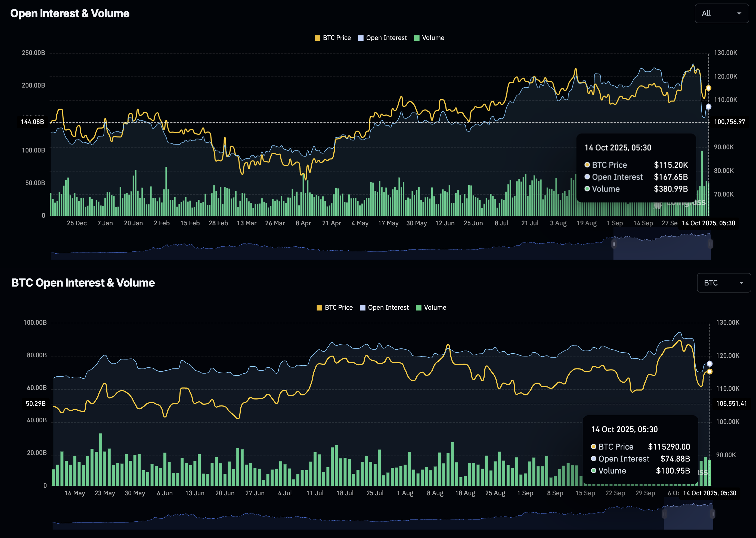The image size is (756, 538).
Task: Click right range handle of top chart slider
Action: tap(710, 244)
